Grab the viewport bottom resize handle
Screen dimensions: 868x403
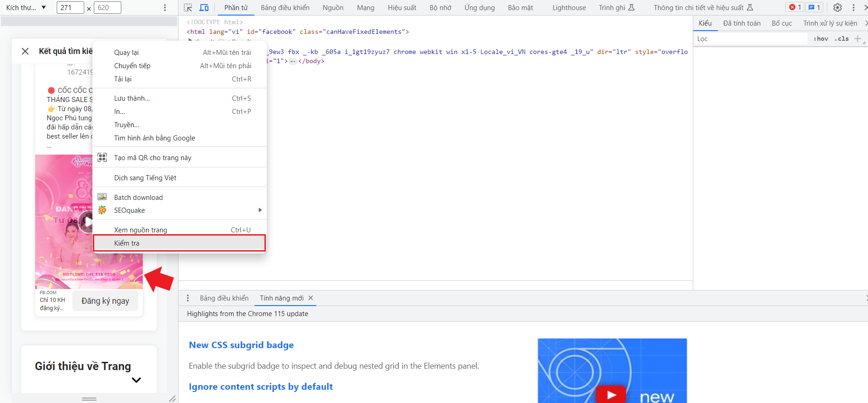click(89, 399)
